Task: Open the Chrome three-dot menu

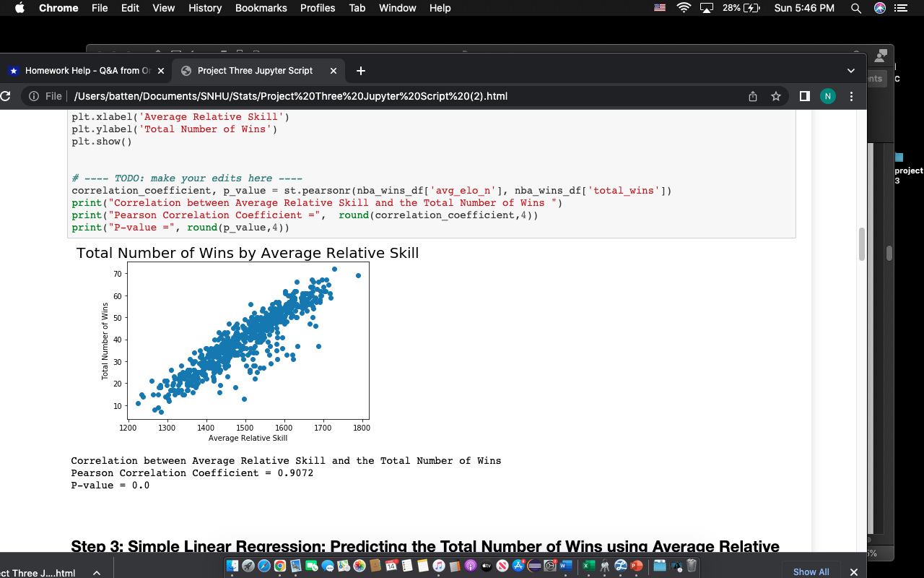Action: click(852, 95)
